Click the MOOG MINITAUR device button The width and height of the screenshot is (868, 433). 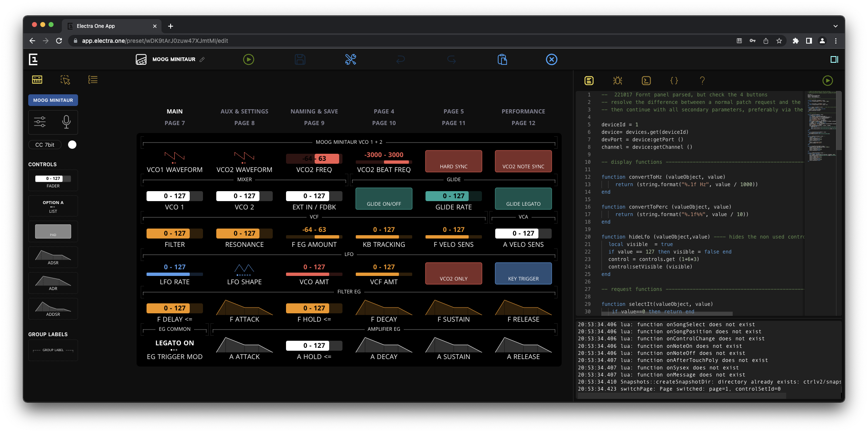point(53,100)
